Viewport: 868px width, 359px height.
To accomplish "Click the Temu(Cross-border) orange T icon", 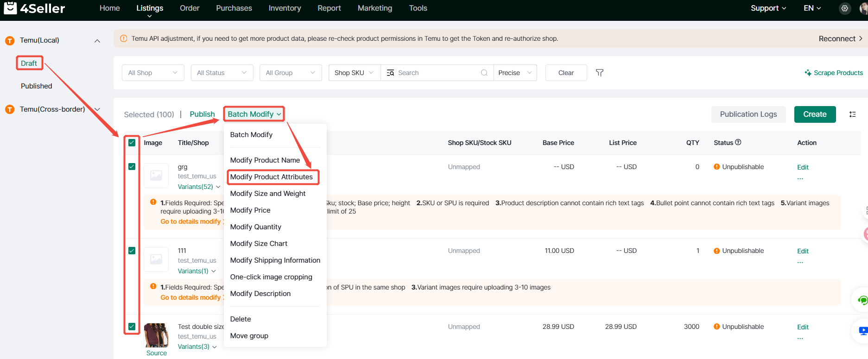I will point(10,109).
